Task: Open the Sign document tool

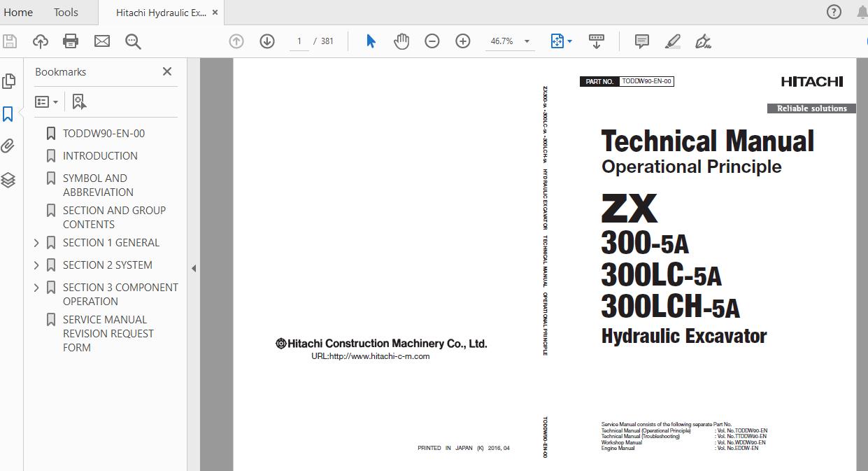Action: (704, 41)
